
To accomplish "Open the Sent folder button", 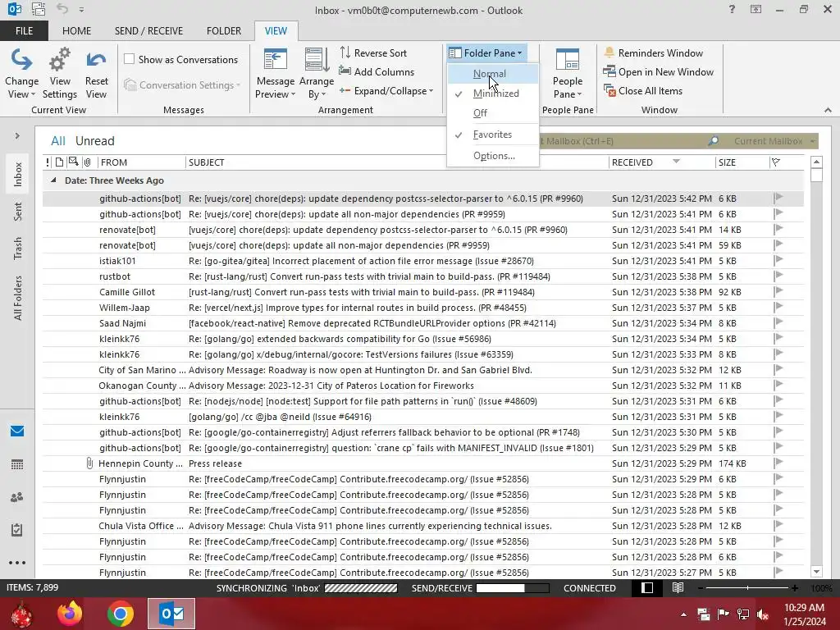I will (18, 212).
